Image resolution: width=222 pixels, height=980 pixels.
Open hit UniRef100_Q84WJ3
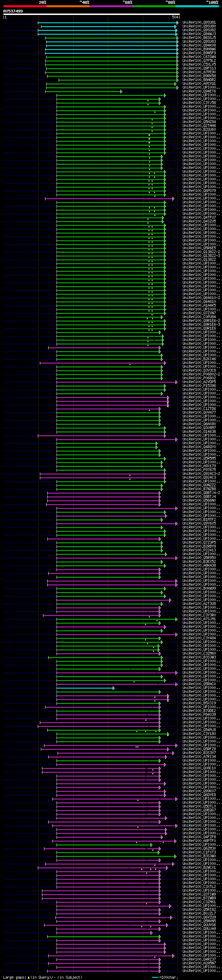199,34
